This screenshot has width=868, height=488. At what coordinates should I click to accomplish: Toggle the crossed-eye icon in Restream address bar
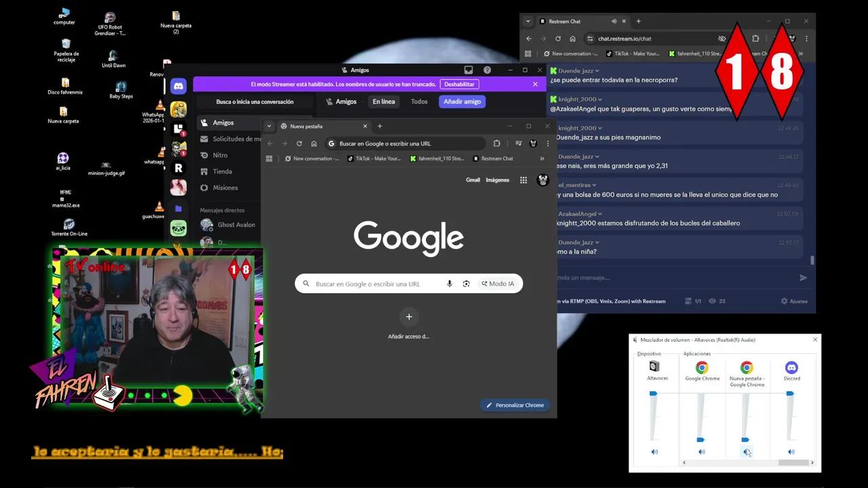point(722,39)
